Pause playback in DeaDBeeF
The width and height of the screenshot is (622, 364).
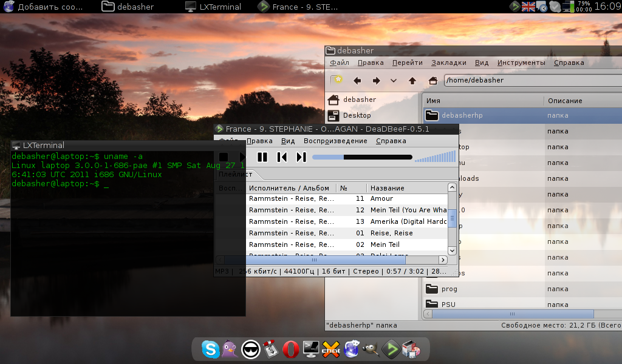(x=262, y=157)
